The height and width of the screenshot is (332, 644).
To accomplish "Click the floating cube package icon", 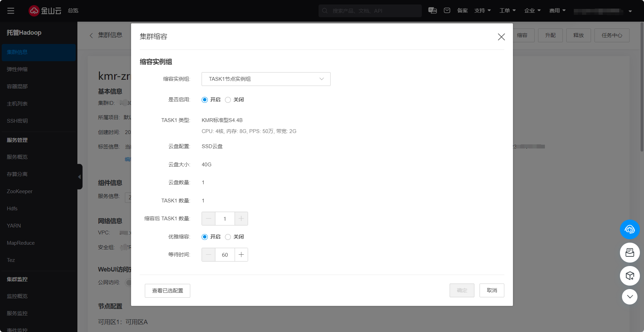I will tap(630, 276).
